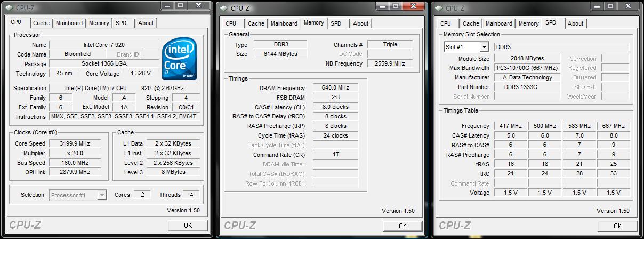Click DRAM Frequency value 640.0 MHz
The height and width of the screenshot is (280, 644).
(x=336, y=88)
